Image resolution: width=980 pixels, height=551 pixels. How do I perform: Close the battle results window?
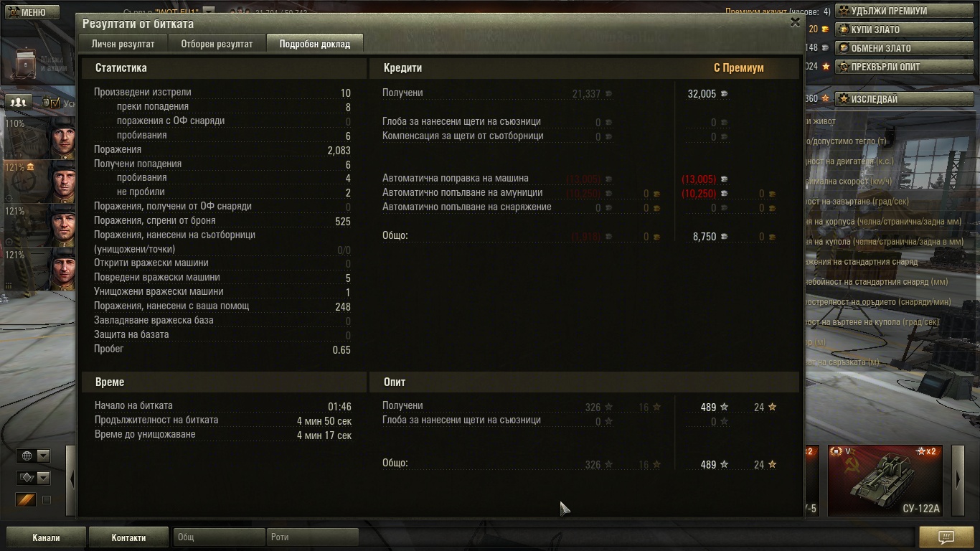[795, 22]
